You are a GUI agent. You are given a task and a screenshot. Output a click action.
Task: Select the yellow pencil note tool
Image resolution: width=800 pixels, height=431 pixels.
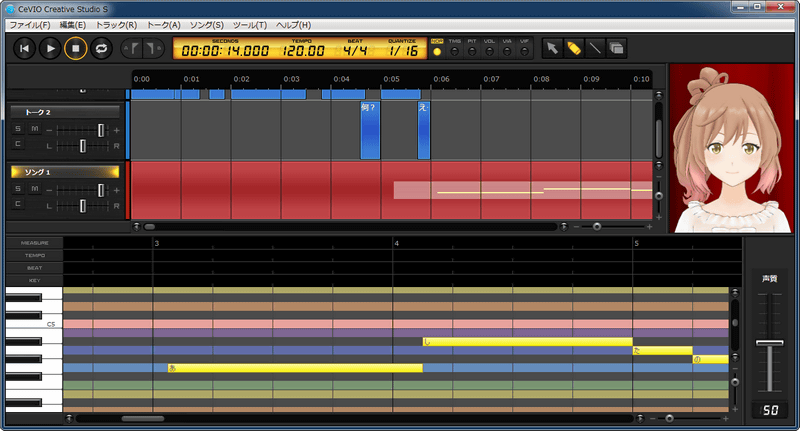573,48
